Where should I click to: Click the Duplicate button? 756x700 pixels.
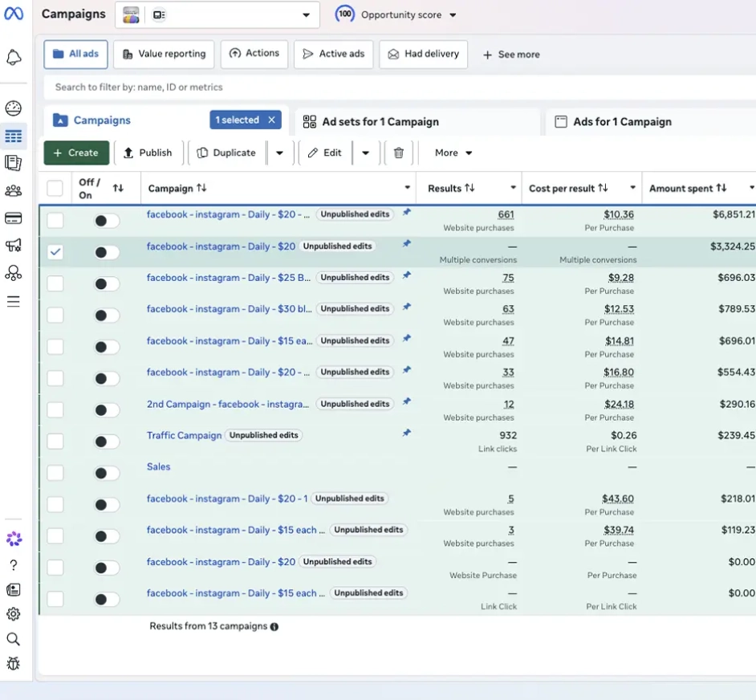[226, 153]
